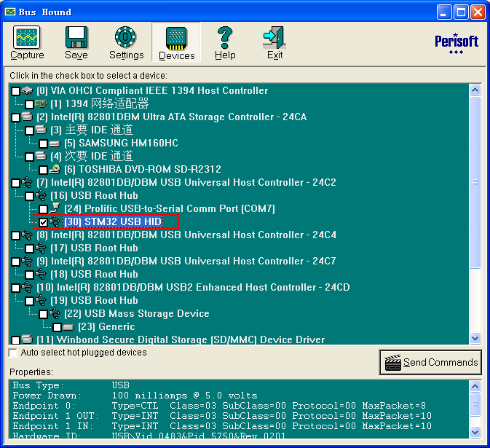Screen dimensions: 490x448
Task: Select [8] Intel USB Universal Host Controller - 24C4
Action: (x=186, y=235)
